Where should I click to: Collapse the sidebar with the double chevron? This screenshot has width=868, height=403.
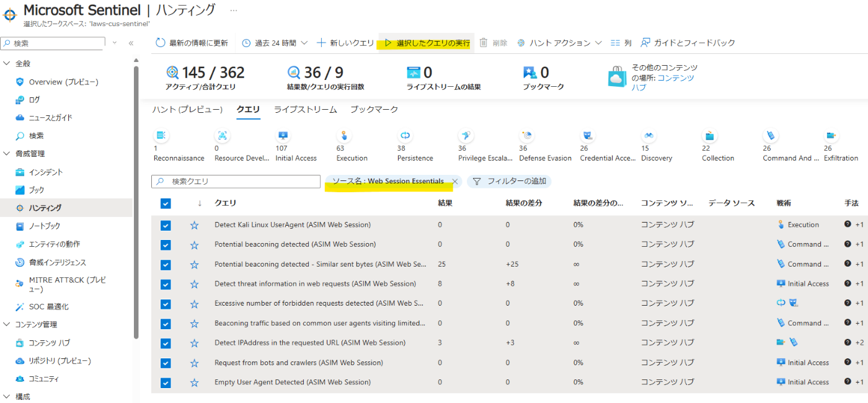pyautogui.click(x=131, y=43)
